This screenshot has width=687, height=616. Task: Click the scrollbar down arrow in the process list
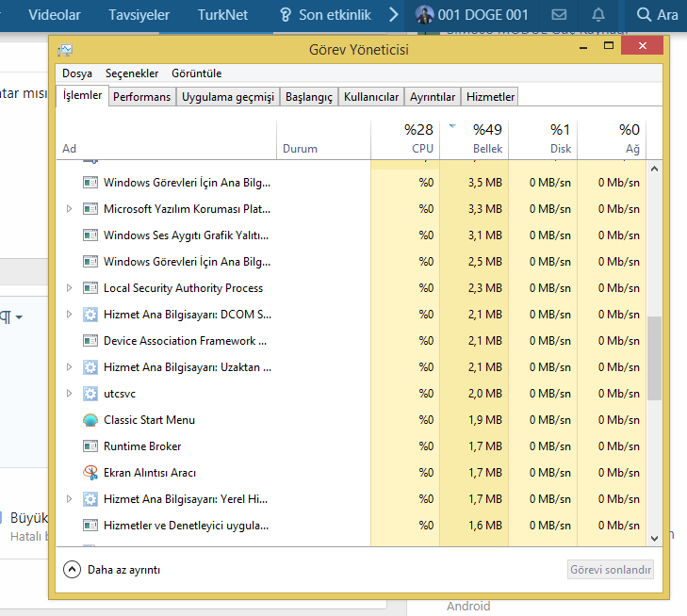[x=654, y=539]
